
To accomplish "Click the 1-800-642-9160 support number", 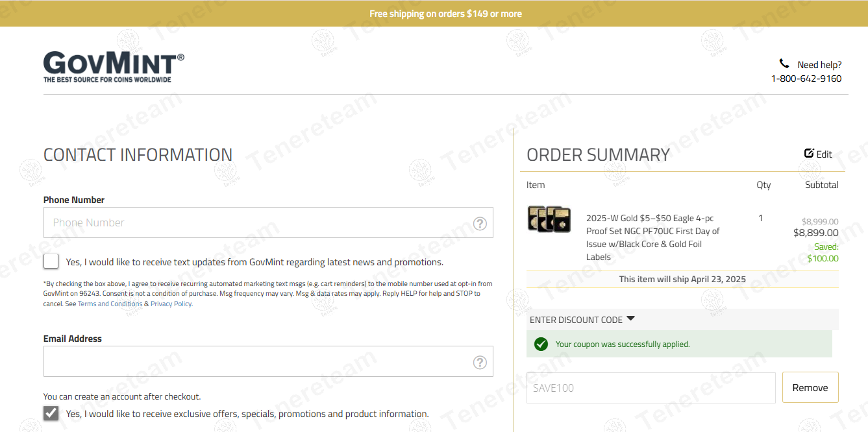I will pos(806,78).
